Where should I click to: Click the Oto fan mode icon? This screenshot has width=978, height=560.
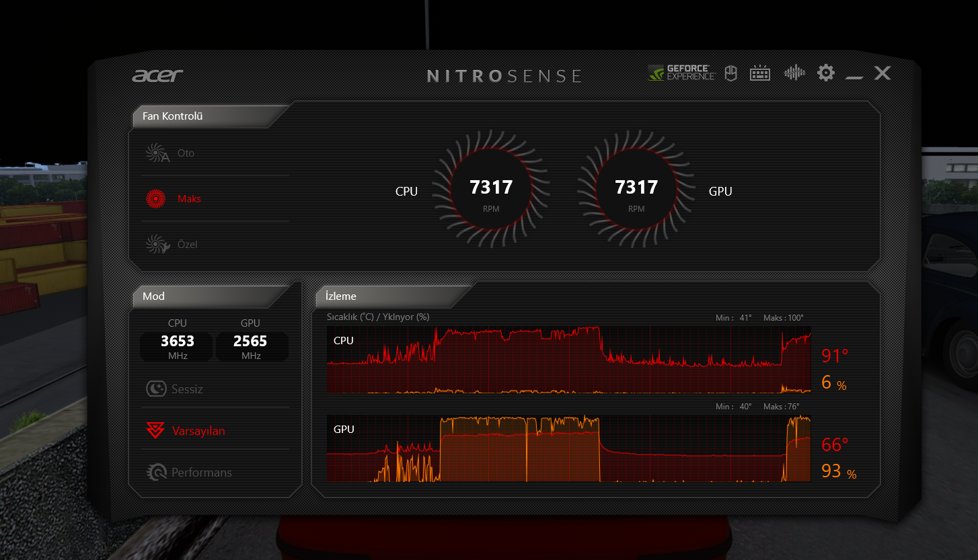coord(157,153)
